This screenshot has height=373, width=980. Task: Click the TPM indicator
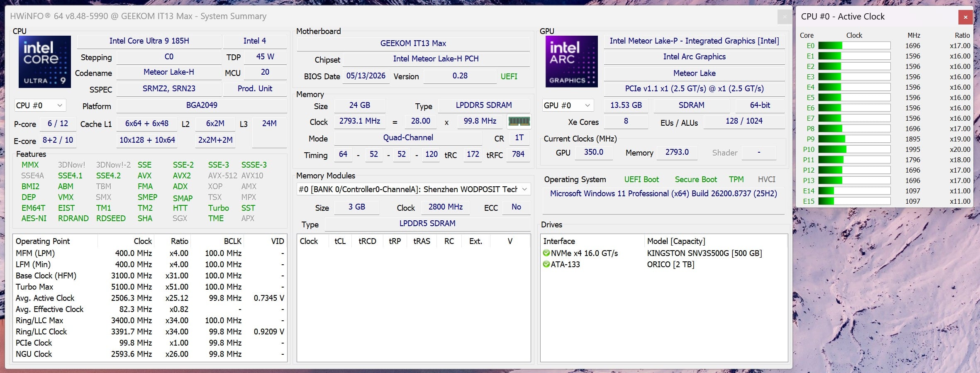coord(736,180)
